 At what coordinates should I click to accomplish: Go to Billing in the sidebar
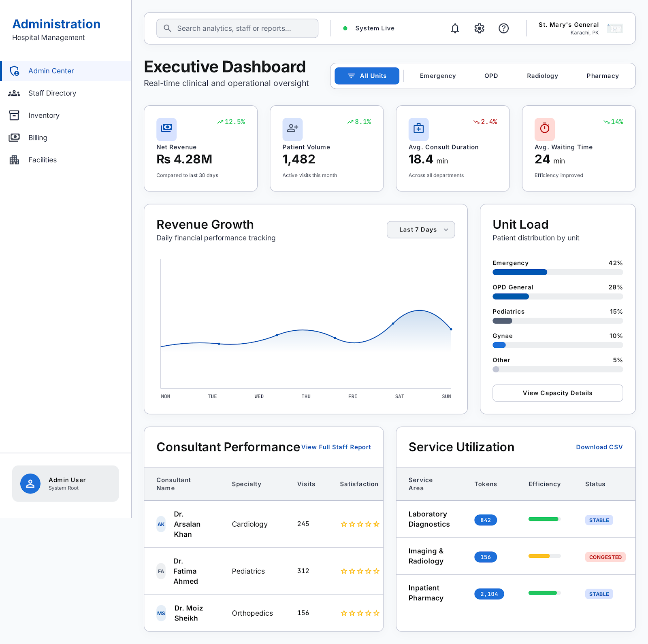66,138
